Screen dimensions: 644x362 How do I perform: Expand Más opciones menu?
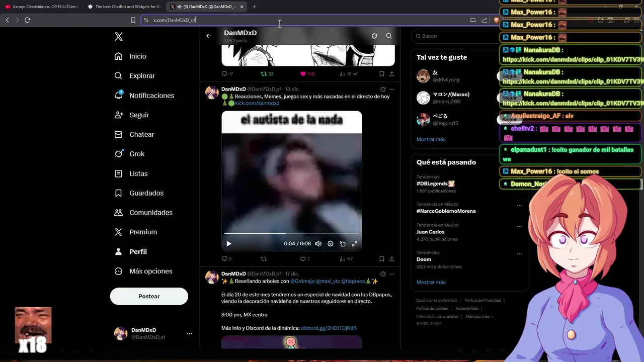tap(143, 271)
